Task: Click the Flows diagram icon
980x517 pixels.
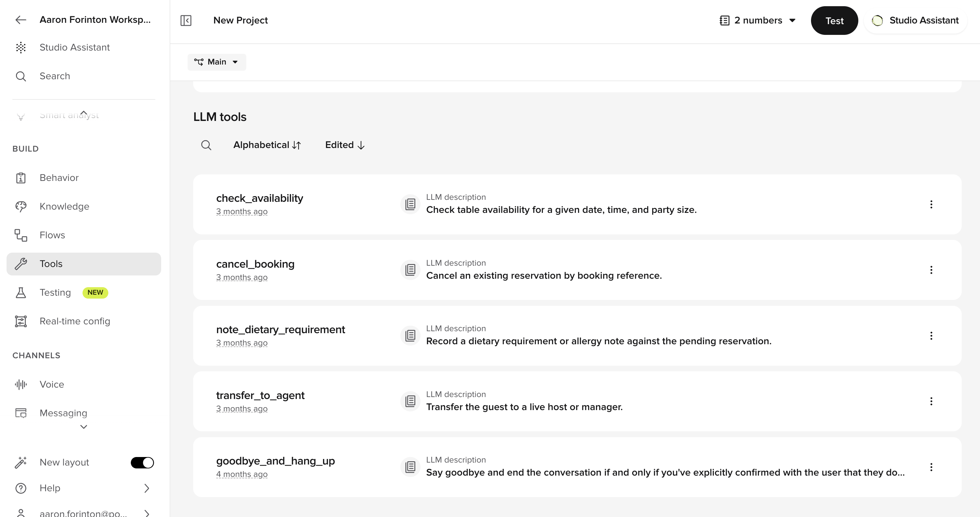Action: click(21, 235)
